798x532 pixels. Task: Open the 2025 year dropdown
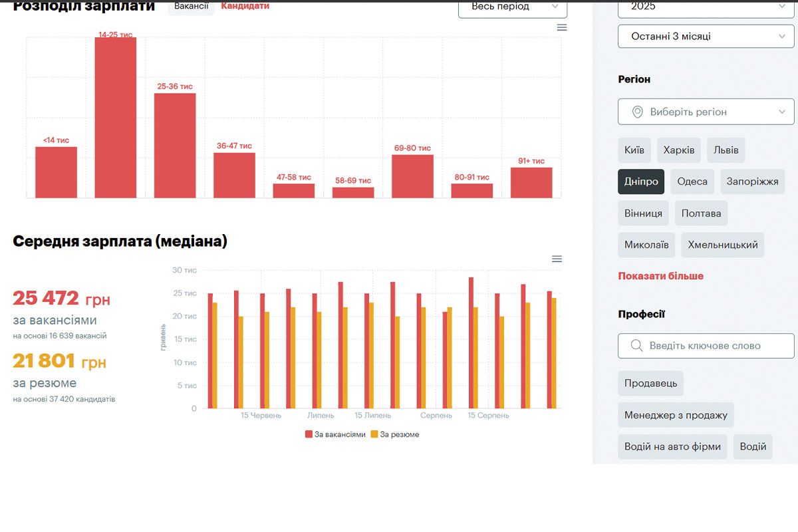click(706, 7)
